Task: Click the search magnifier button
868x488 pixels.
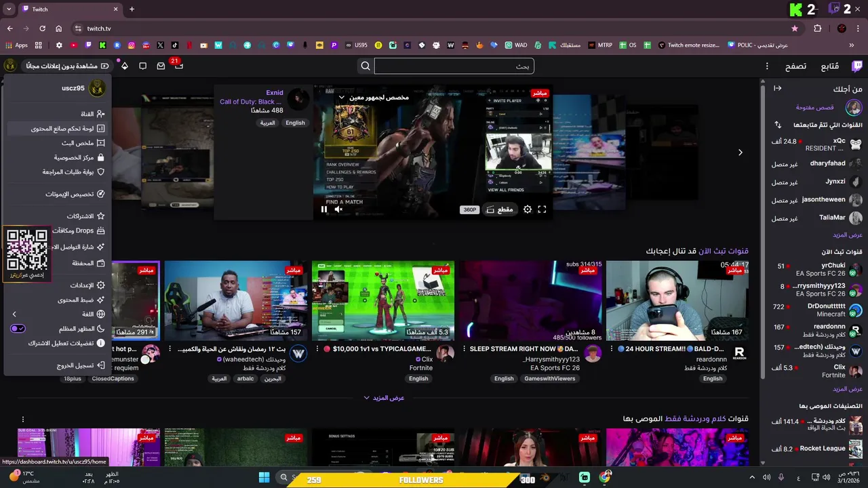Action: 366,66
